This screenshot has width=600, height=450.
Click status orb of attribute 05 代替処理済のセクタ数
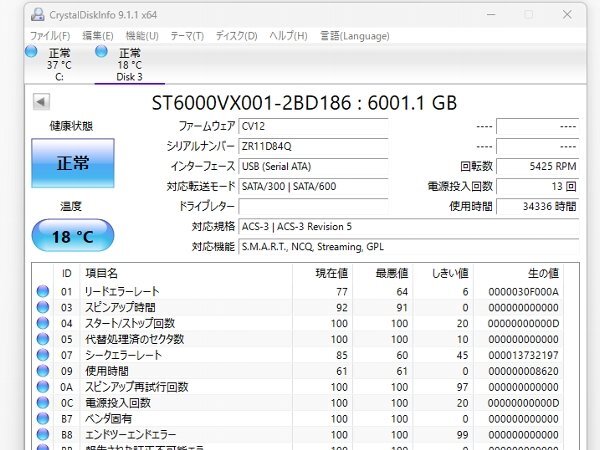coord(43,339)
